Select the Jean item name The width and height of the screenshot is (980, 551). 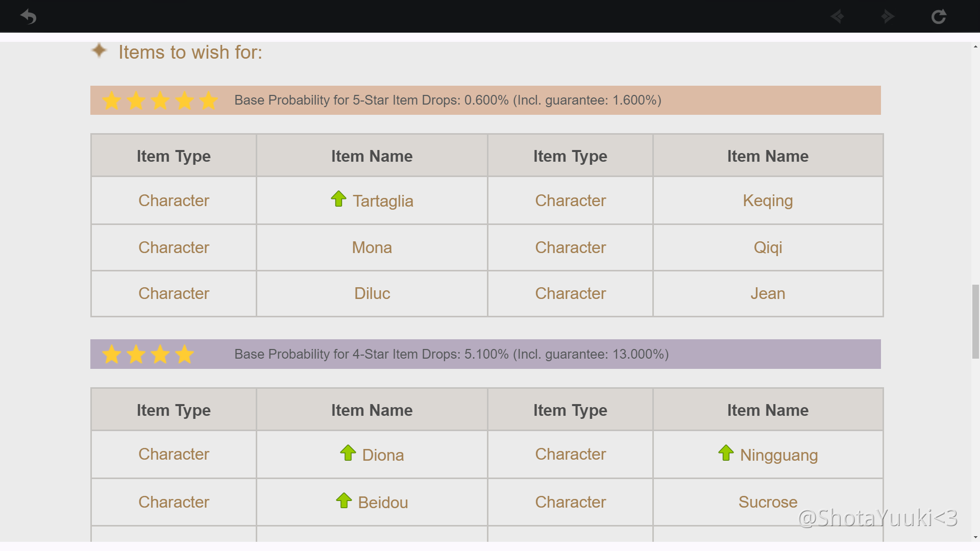(x=768, y=293)
